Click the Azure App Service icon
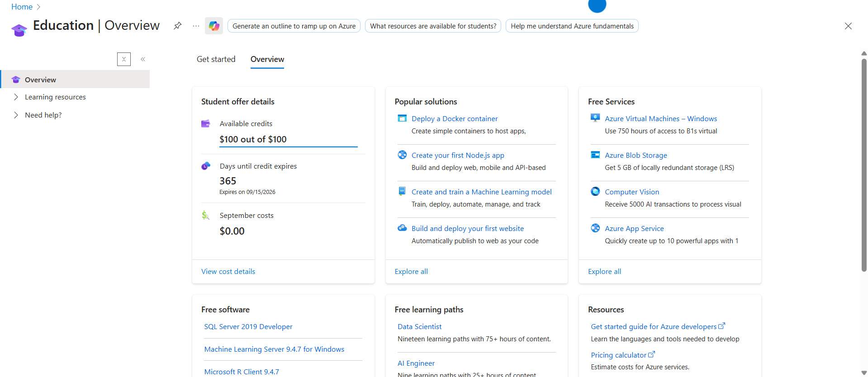The width and height of the screenshot is (868, 377). click(595, 228)
